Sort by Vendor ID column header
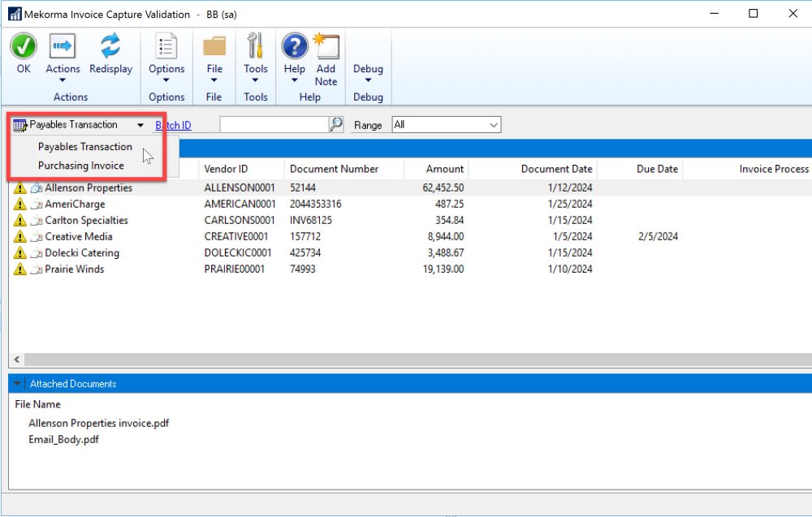Screen dimensions: 812x517 pyautogui.click(x=226, y=169)
